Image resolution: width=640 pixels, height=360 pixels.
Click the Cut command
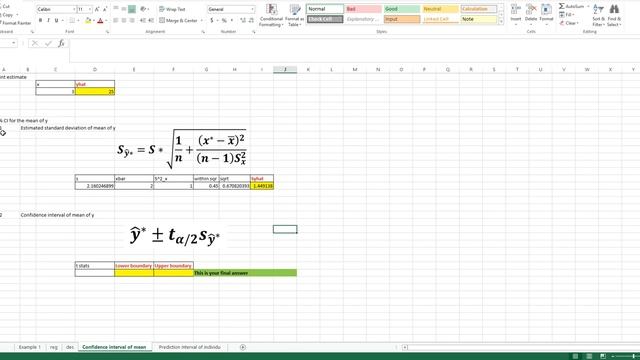tap(5, 6)
